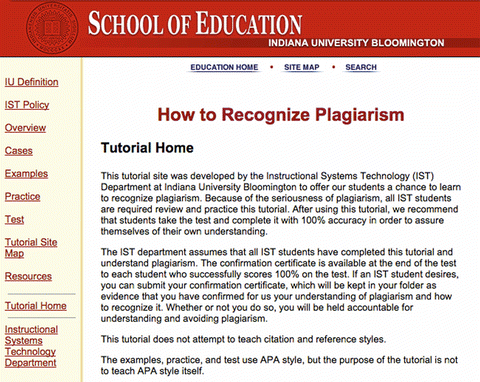Open the Examples sidebar link

tap(26, 174)
